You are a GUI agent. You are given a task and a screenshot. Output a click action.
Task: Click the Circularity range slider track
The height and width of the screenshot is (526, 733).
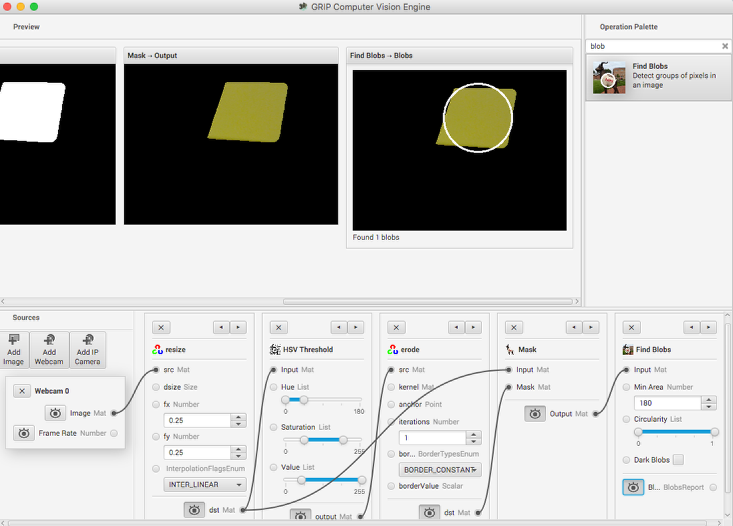click(x=675, y=432)
